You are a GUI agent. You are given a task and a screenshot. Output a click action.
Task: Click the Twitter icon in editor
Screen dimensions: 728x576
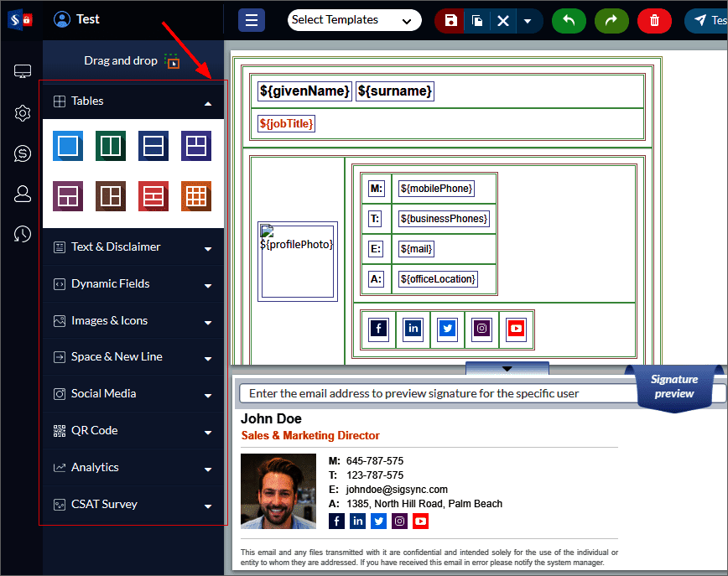click(x=447, y=329)
